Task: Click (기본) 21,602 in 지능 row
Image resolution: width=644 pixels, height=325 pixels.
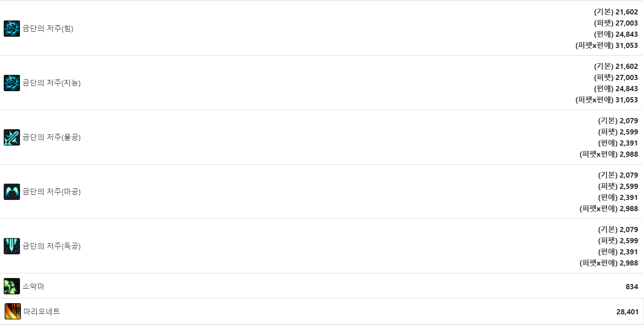Action: click(x=616, y=66)
